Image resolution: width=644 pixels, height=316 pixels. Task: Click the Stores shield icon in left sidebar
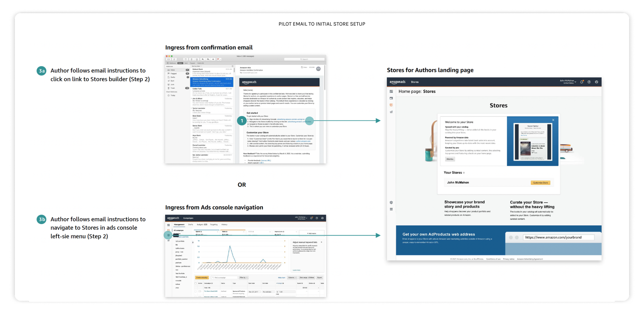[x=391, y=105]
